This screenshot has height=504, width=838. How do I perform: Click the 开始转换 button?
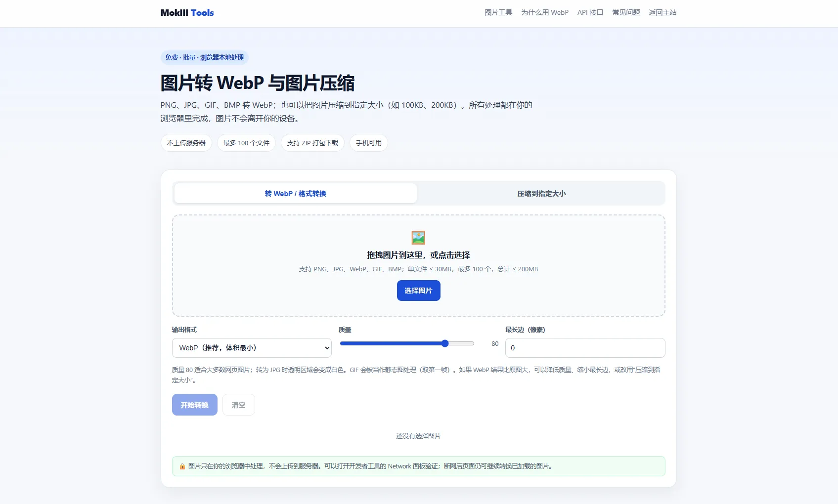tap(195, 405)
